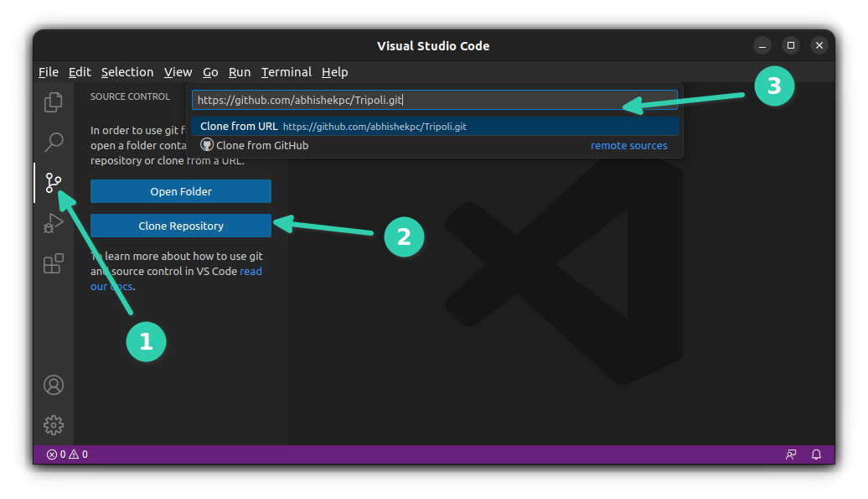Open notifications bell in status bar
This screenshot has height=499, width=868.
coord(815,454)
